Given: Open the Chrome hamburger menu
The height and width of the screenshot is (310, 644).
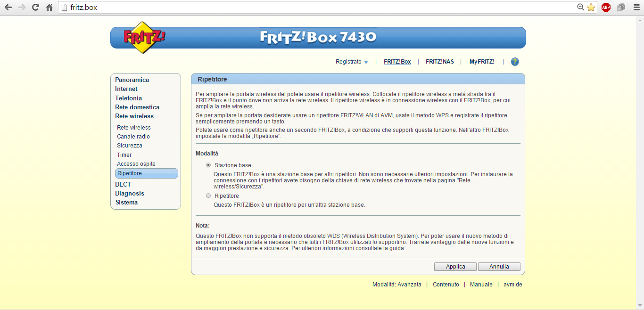Looking at the screenshot, I should tap(636, 8).
